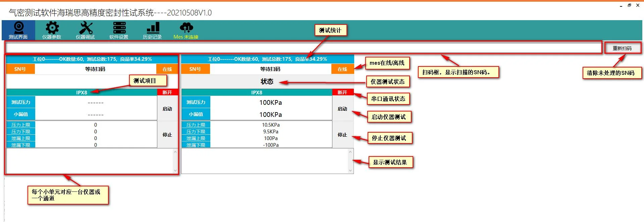Click the 泄漏上限 label next to 100Pa

[x=196, y=138]
